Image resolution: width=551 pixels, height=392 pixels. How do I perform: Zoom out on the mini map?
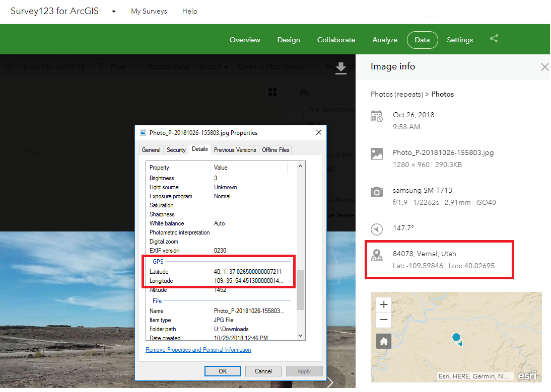384,320
